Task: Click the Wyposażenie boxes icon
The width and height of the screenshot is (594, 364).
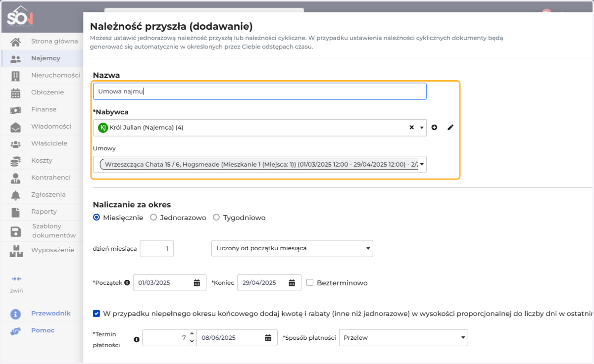Action: 16,250
